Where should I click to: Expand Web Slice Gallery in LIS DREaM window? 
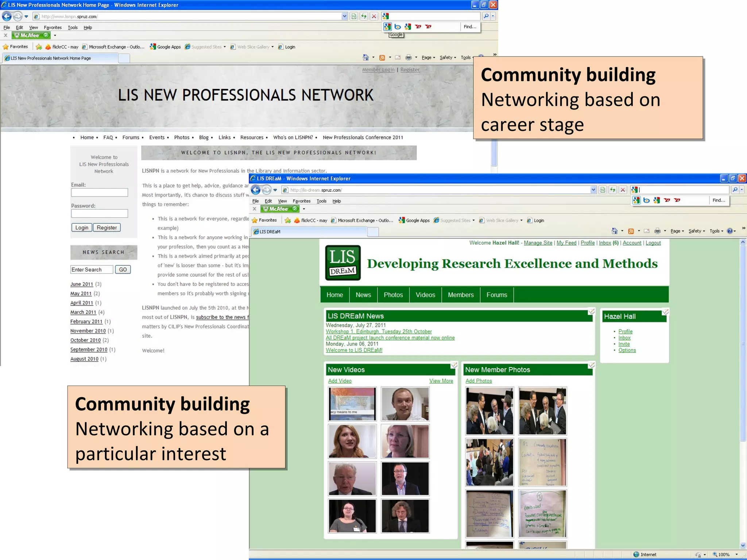521,220
